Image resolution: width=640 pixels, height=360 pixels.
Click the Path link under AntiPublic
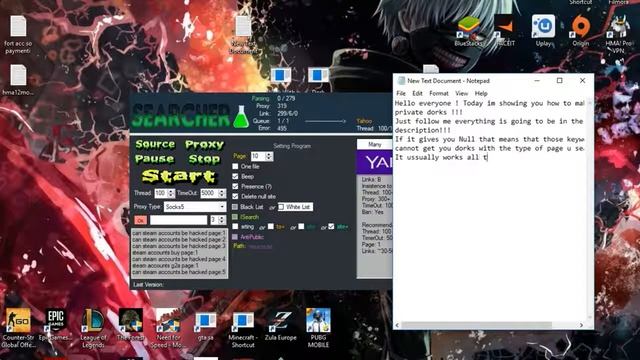[260, 247]
